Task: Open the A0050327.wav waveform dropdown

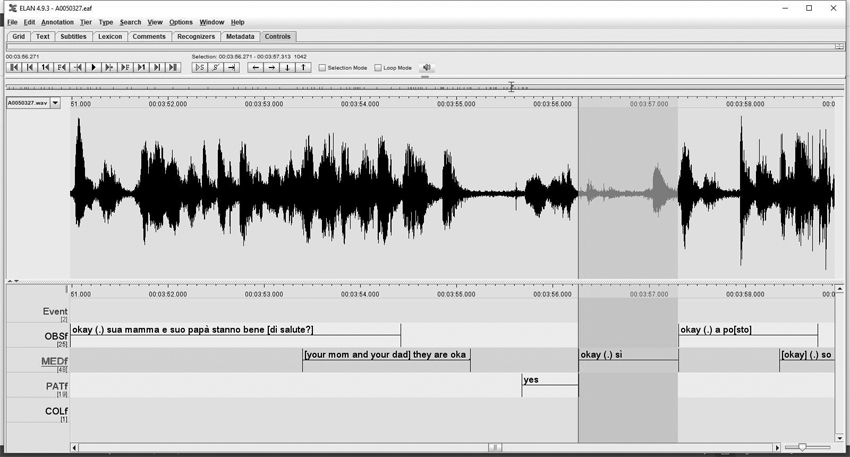Action: [x=55, y=103]
